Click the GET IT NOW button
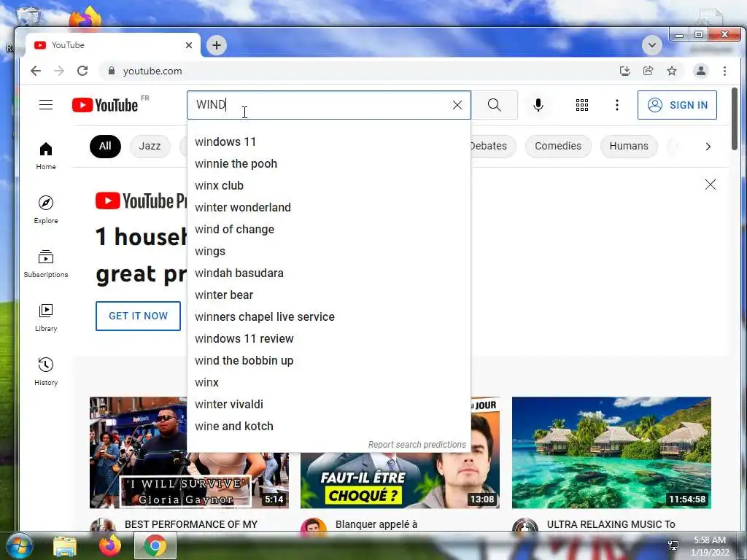The image size is (747, 560). click(138, 316)
